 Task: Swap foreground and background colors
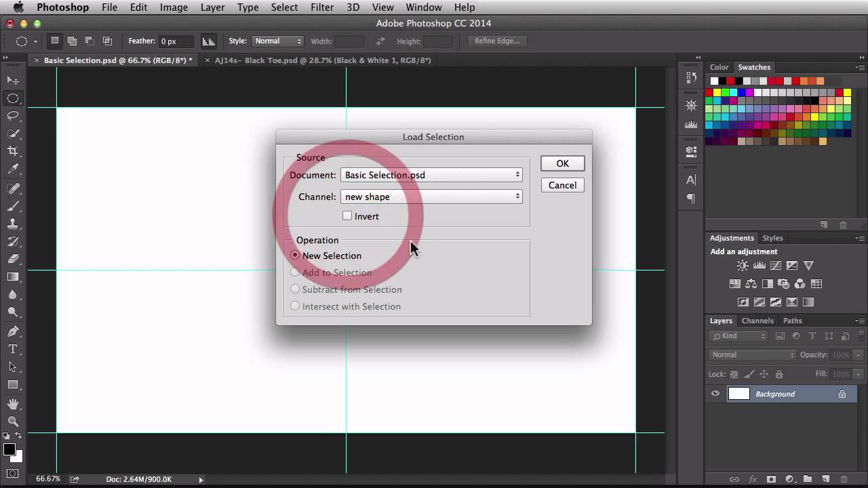[19, 436]
